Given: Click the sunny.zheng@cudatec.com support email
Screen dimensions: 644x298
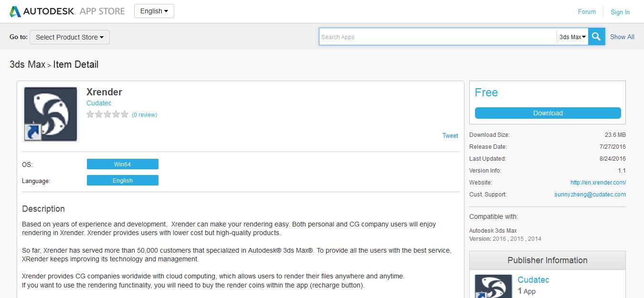Looking at the screenshot, I should [x=590, y=195].
